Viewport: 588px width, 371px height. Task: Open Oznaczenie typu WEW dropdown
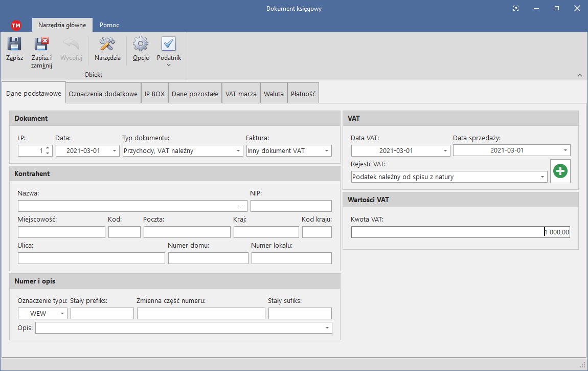click(62, 314)
